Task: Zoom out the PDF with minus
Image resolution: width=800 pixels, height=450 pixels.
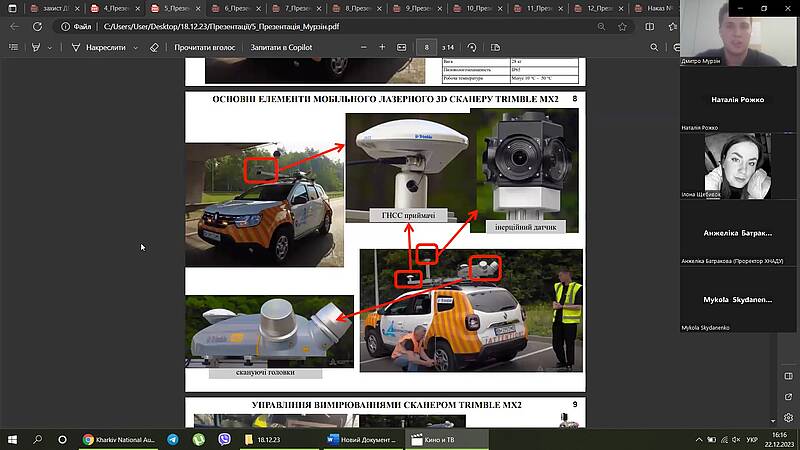Action: [x=364, y=47]
